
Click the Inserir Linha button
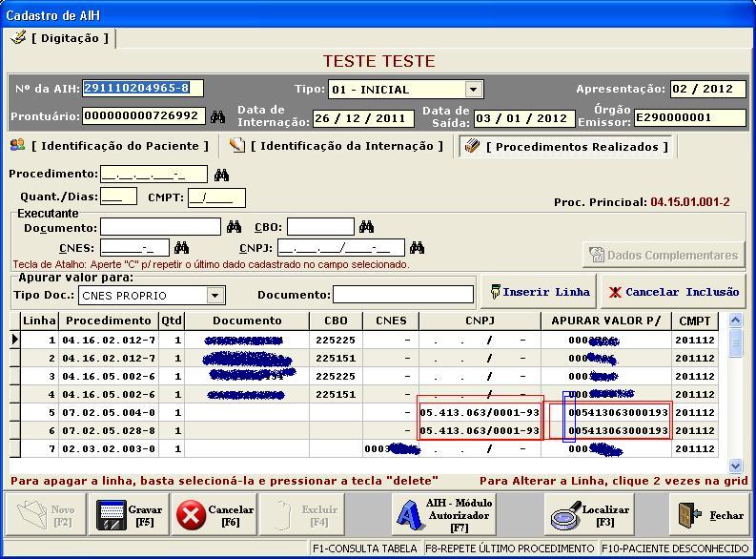538,292
